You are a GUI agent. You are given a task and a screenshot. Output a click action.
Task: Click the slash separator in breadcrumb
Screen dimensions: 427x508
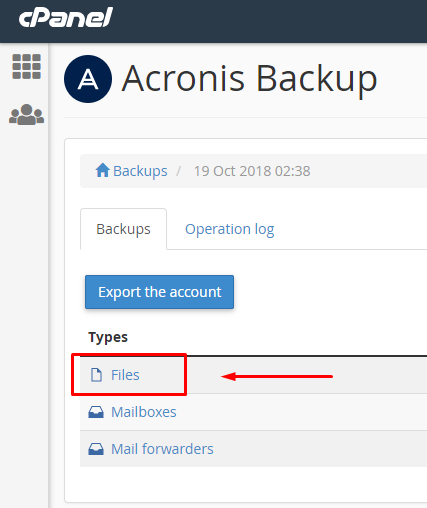(x=179, y=171)
